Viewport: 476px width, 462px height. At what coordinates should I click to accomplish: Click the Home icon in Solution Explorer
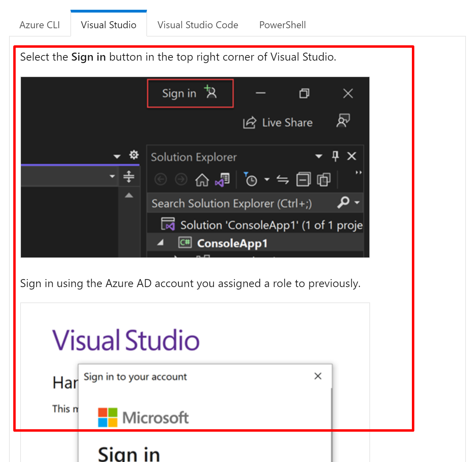[202, 180]
